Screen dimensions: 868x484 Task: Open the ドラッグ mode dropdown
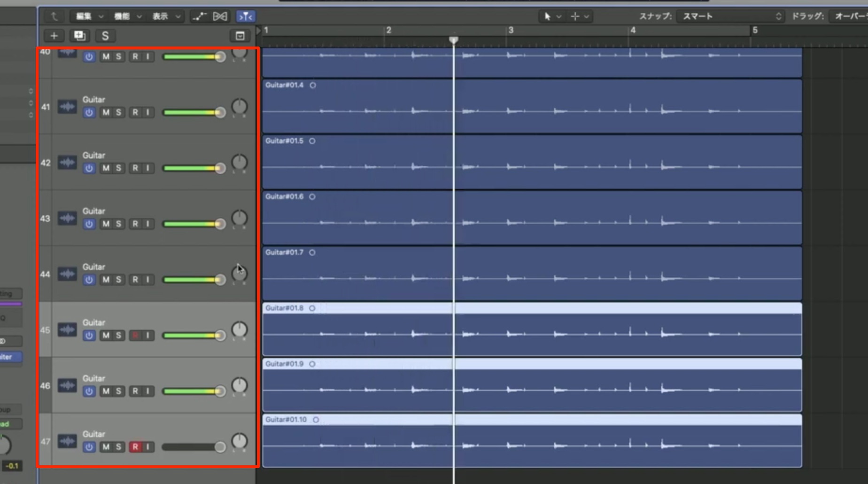pos(849,16)
